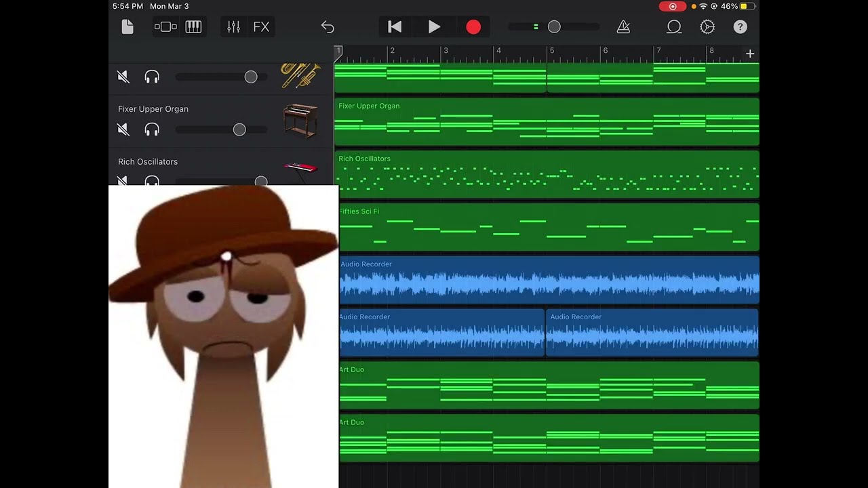The width and height of the screenshot is (868, 488).
Task: Open the keyboard instrument view
Action: [x=193, y=27]
